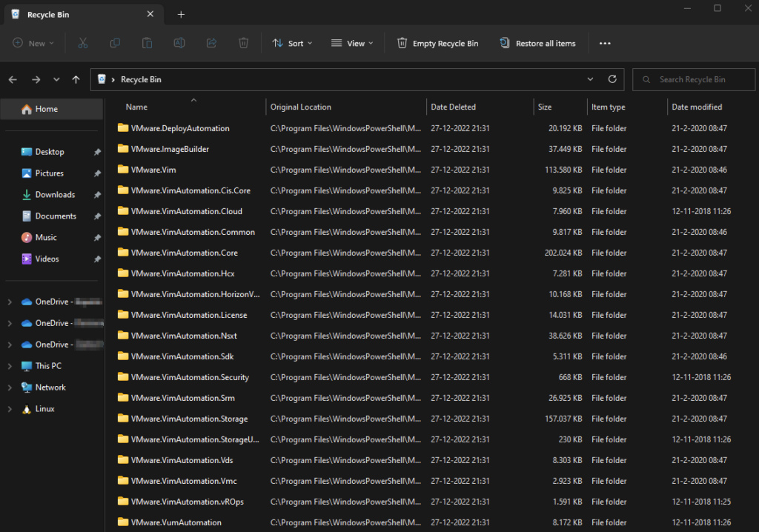Select the Copy icon
This screenshot has width=759, height=532.
[x=115, y=43]
